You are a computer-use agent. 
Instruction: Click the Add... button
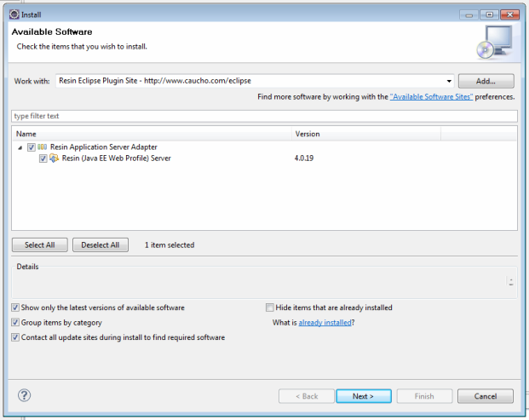coord(486,81)
